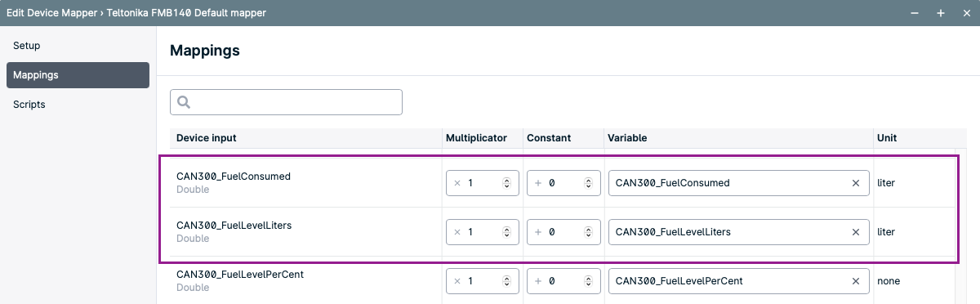Edit the CAN300_FuelLevelPerCent variable field
Image resolution: width=980 pixels, height=304 pixels.
739,281
